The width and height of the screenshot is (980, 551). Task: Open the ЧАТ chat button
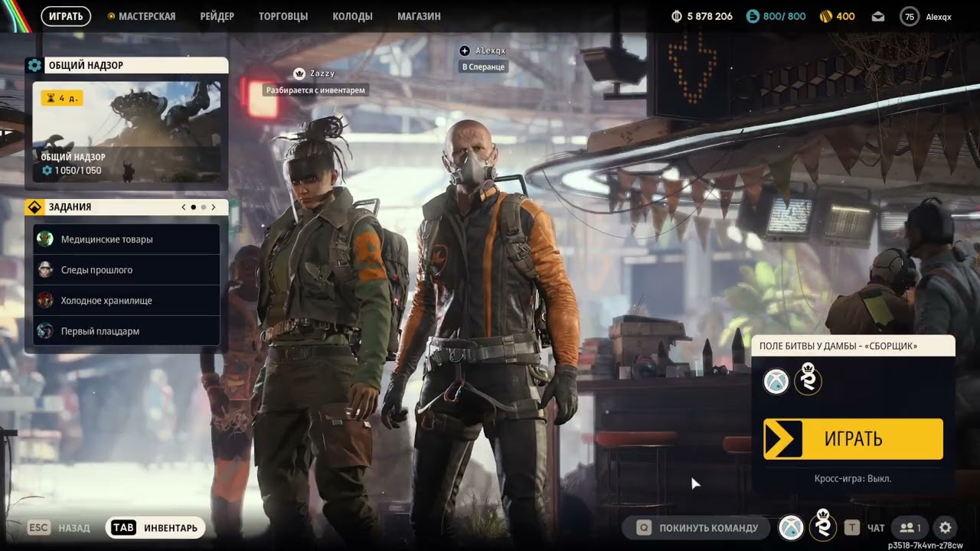[x=864, y=527]
